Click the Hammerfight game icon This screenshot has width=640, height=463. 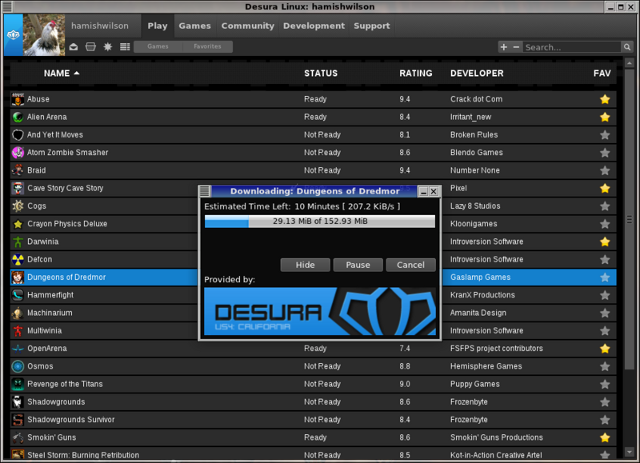point(18,295)
